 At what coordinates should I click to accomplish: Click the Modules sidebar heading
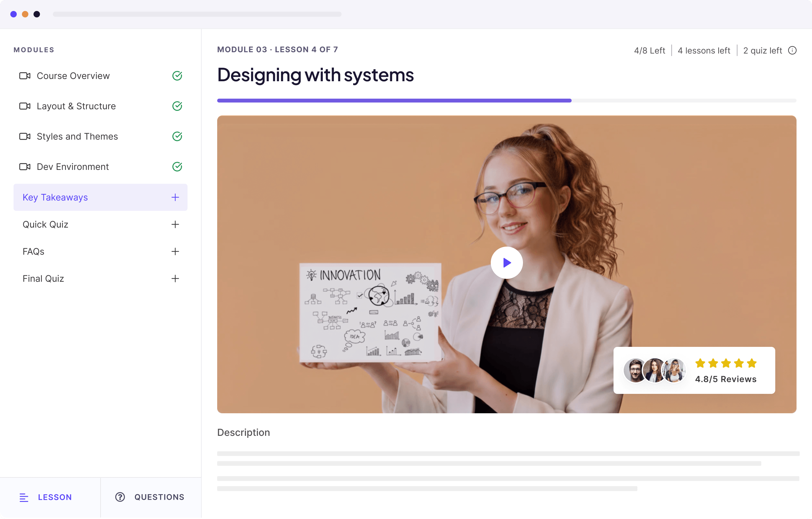pos(34,50)
